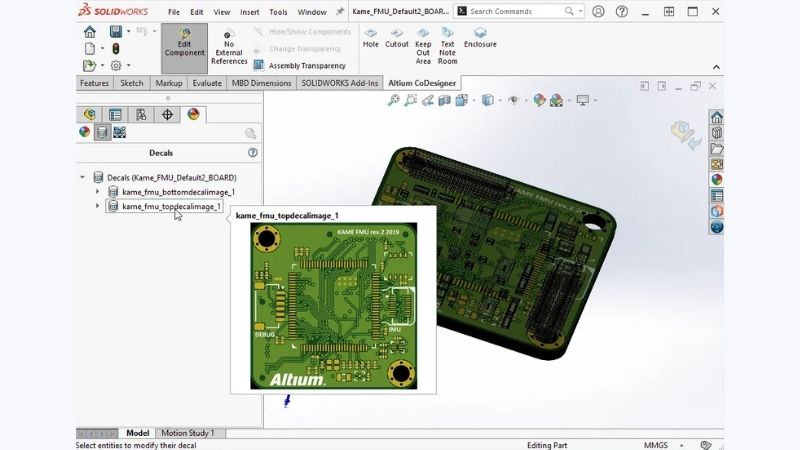This screenshot has width=800, height=450.
Task: Open the Edit menu
Action: coord(196,12)
